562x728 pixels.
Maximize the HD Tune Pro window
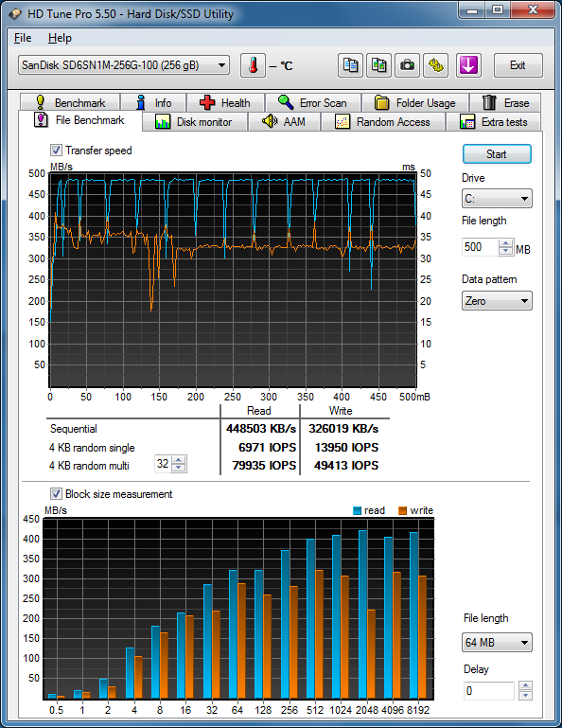pyautogui.click(x=498, y=9)
